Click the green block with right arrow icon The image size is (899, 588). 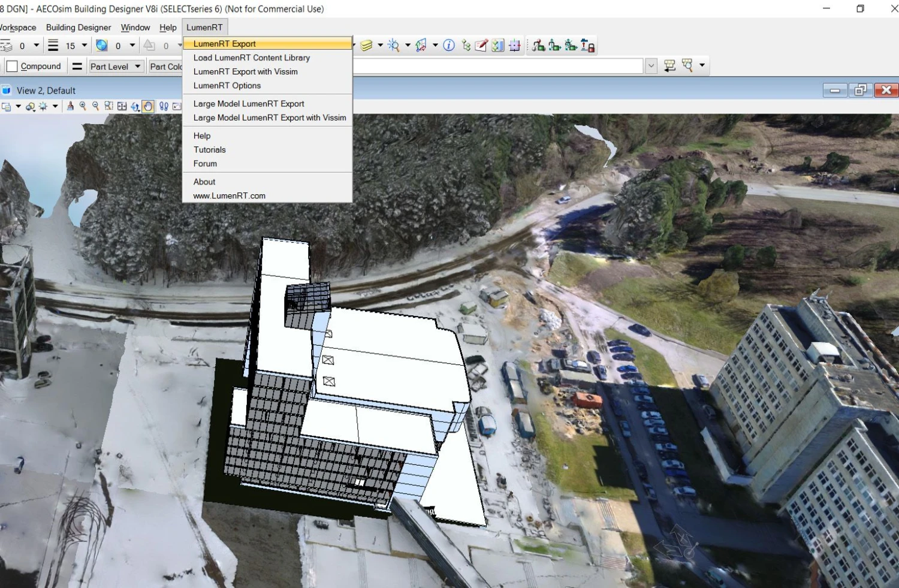pyautogui.click(x=571, y=46)
